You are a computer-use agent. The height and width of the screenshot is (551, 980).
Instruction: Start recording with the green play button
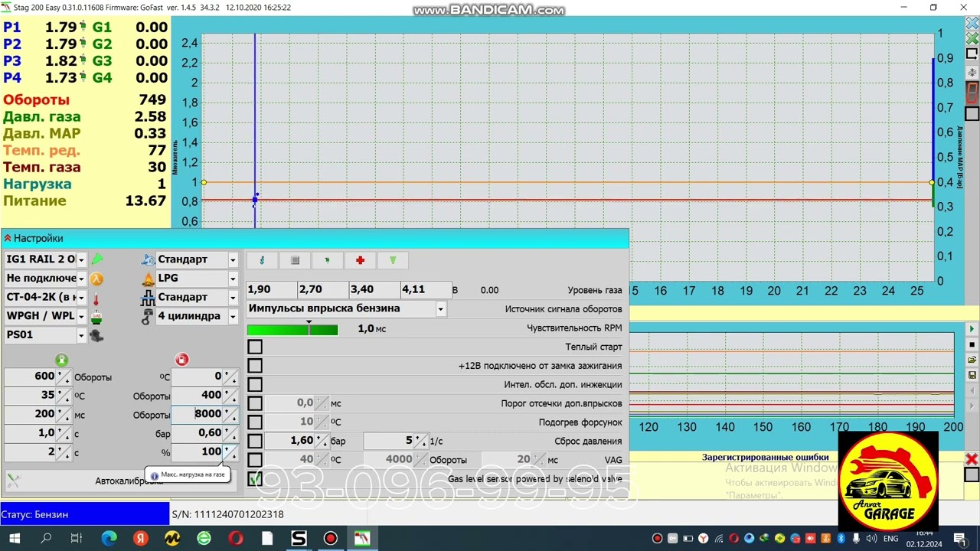(972, 329)
